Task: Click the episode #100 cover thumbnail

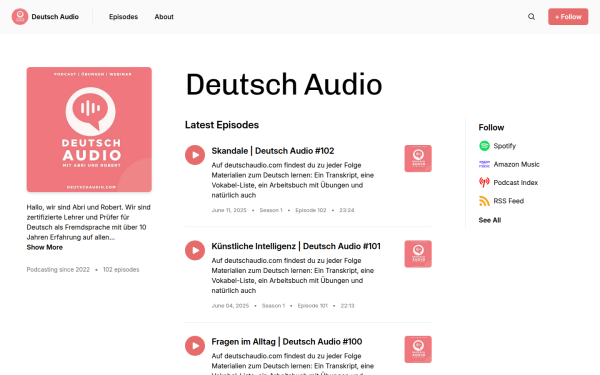Action: 418,349
